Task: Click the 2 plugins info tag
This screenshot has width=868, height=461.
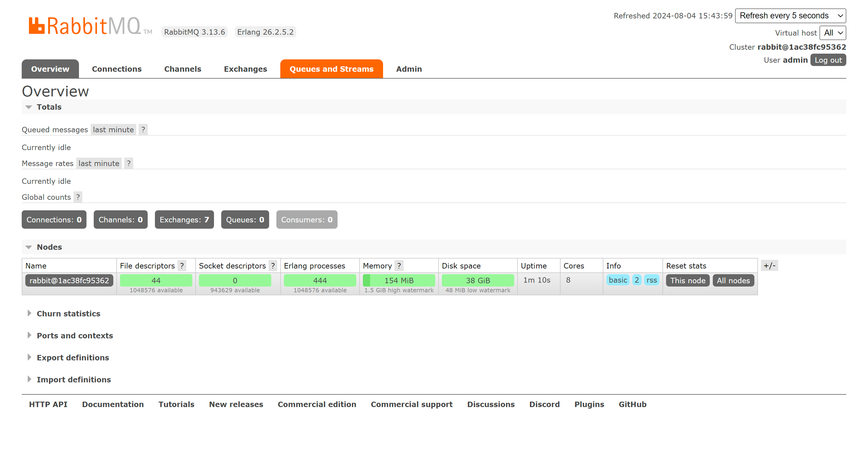Action: (637, 280)
